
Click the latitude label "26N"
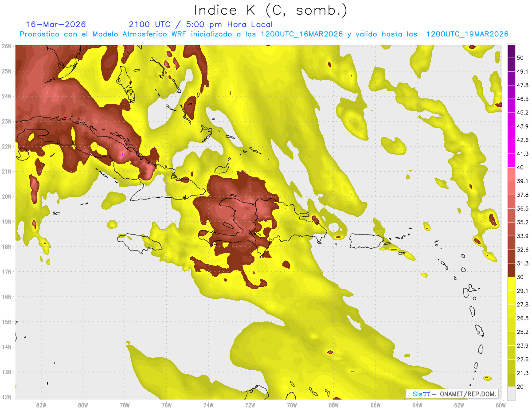coord(7,46)
